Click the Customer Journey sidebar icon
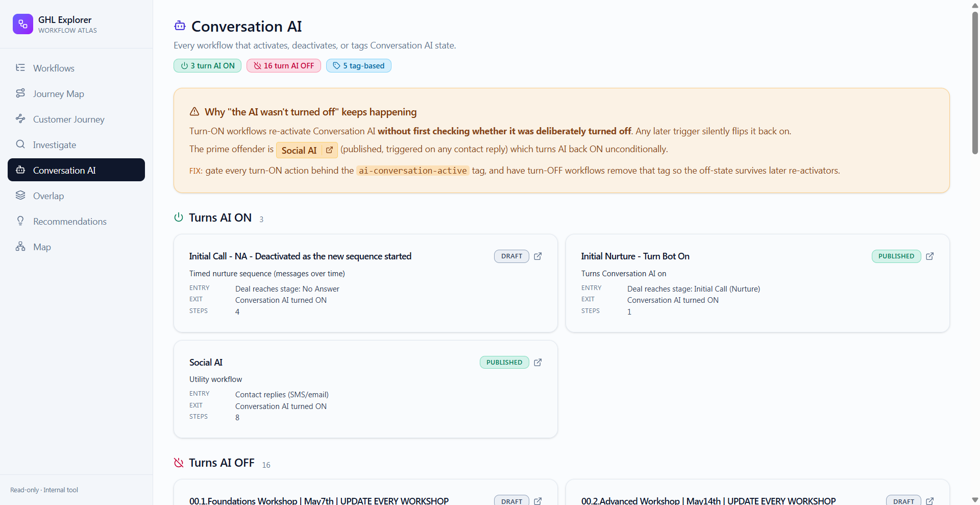Viewport: 980px width, 505px height. [20, 119]
